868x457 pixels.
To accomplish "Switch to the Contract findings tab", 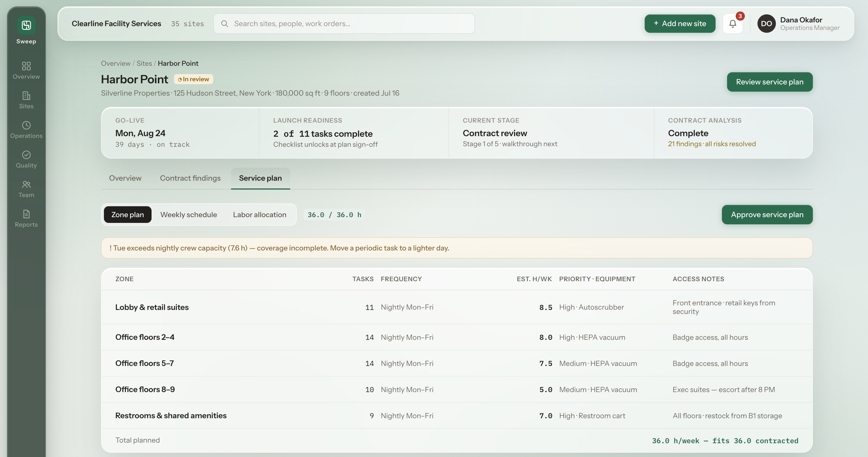I will point(190,178).
